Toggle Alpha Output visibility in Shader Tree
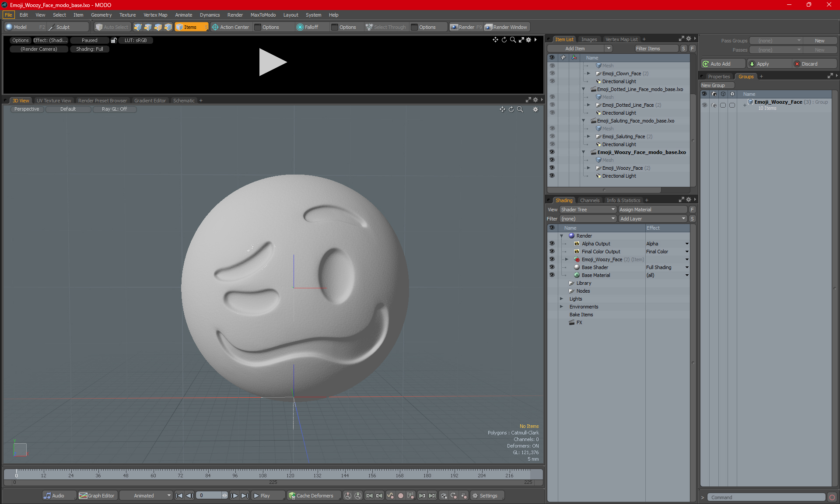The image size is (840, 504). point(552,244)
